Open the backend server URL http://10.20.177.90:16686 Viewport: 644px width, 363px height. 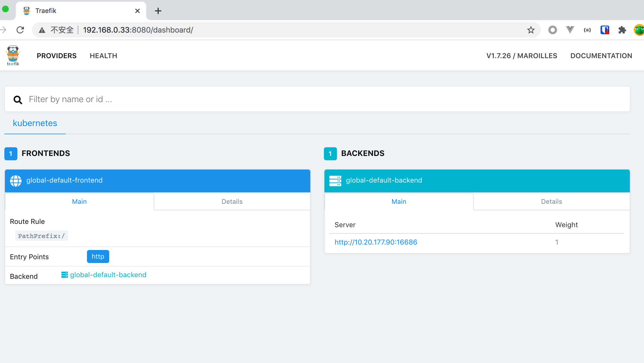click(376, 242)
